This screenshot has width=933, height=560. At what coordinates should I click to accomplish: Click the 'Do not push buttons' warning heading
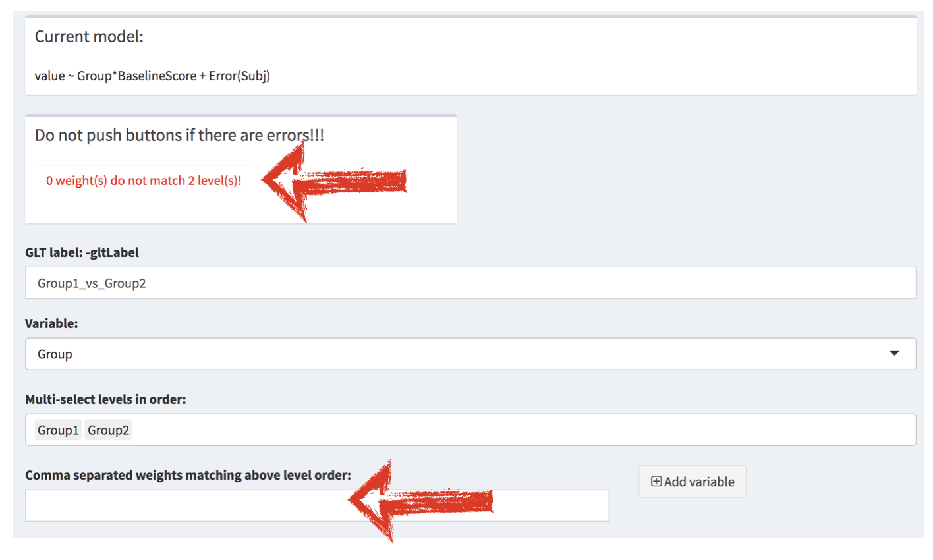click(x=179, y=135)
